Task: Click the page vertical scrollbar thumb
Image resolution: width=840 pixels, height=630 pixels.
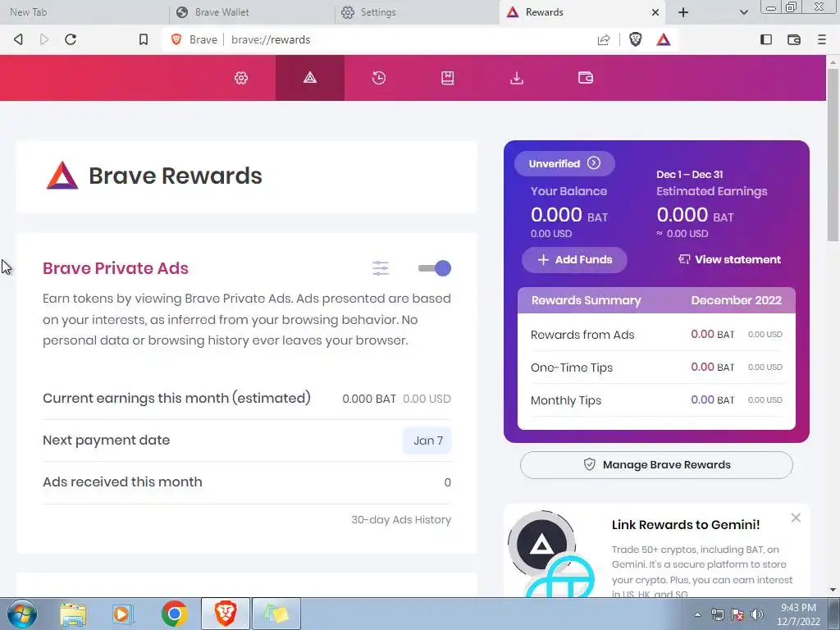Action: (833, 154)
